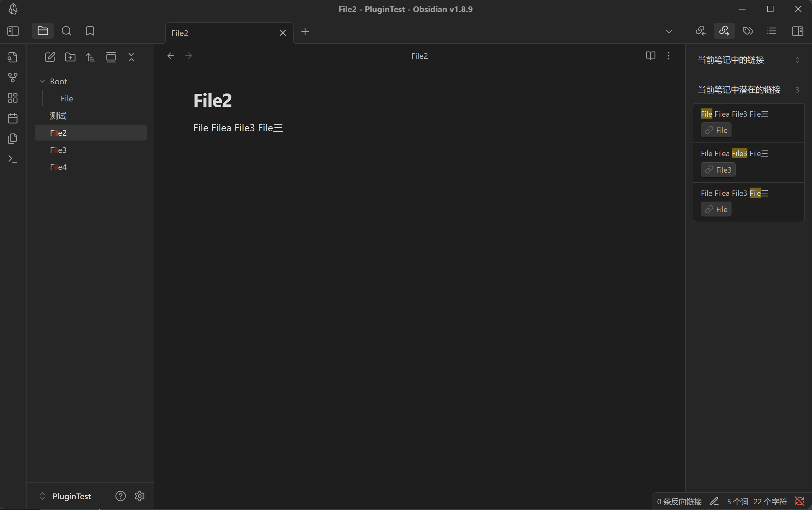The height and width of the screenshot is (510, 812).
Task: Open the graph view from ribbon
Action: tap(12, 78)
